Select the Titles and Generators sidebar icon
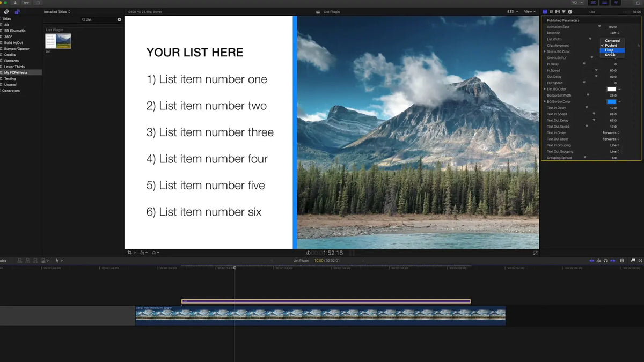This screenshot has height=362, width=644. 17,12
